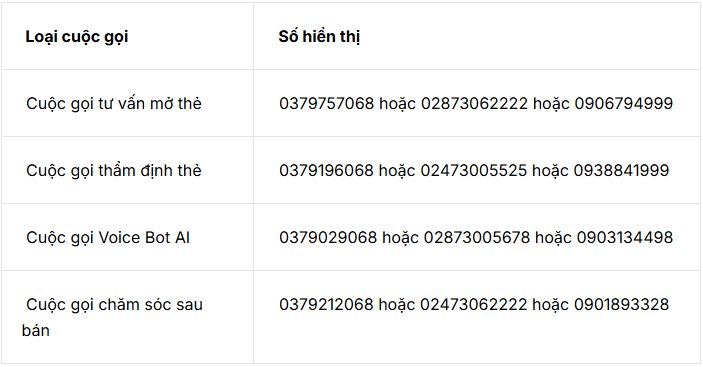The image size is (703, 367).
Task: Click phone number 0379212068
Action: (326, 304)
